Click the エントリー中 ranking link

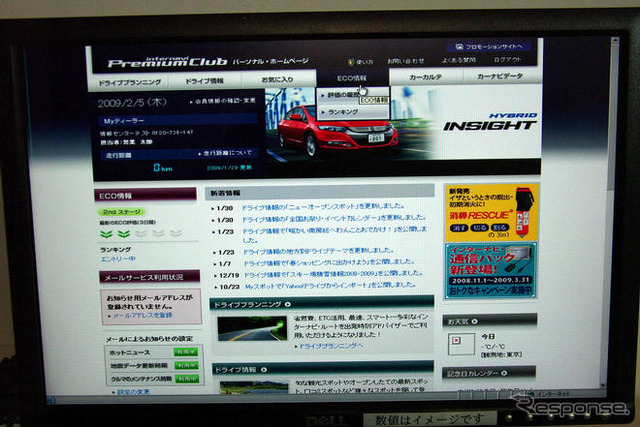[x=118, y=259]
